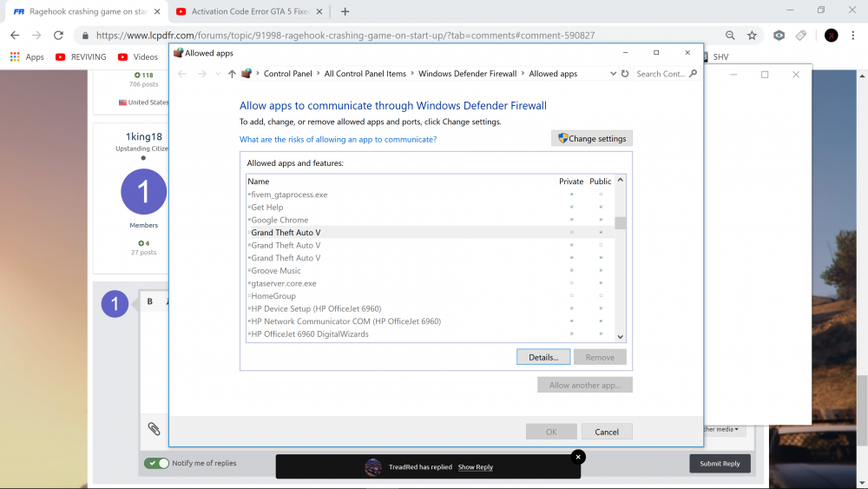The width and height of the screenshot is (868, 489).
Task: Toggle Public checkbox for HomeGroup
Action: [x=601, y=295]
